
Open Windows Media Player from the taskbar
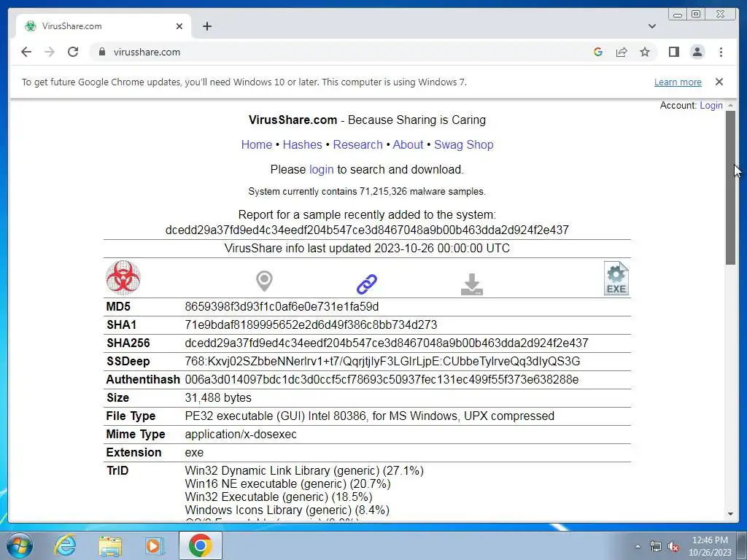[154, 545]
